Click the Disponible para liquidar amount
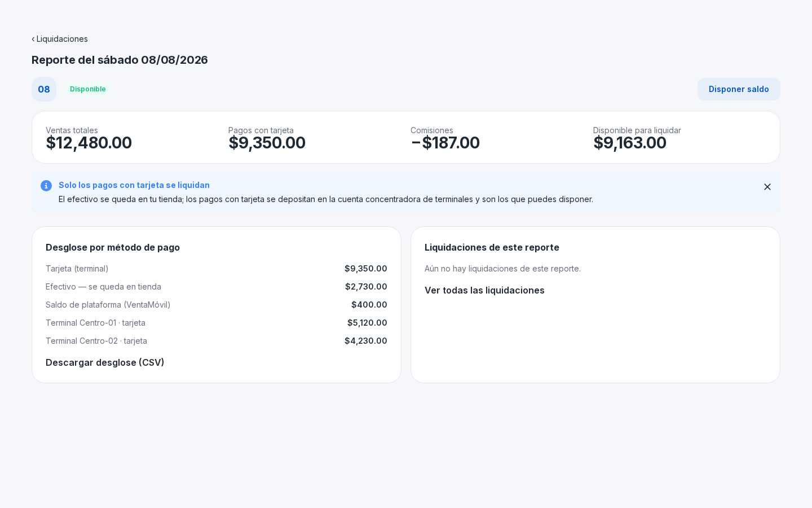Image resolution: width=812 pixels, height=508 pixels. (x=629, y=143)
